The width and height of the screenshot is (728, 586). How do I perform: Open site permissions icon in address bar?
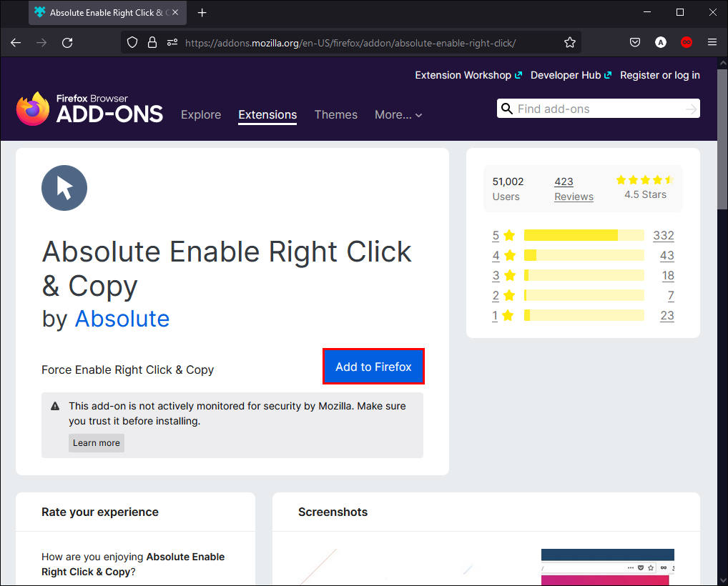[x=172, y=43]
